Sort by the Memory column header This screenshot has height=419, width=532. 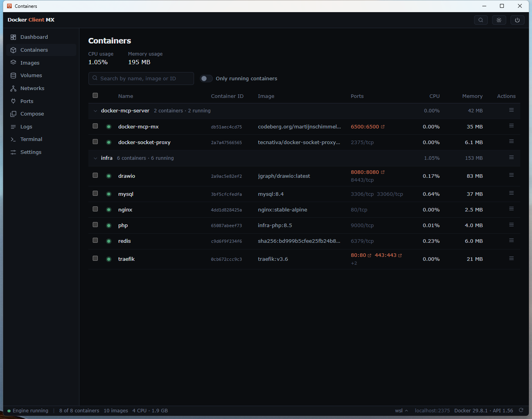pyautogui.click(x=472, y=96)
